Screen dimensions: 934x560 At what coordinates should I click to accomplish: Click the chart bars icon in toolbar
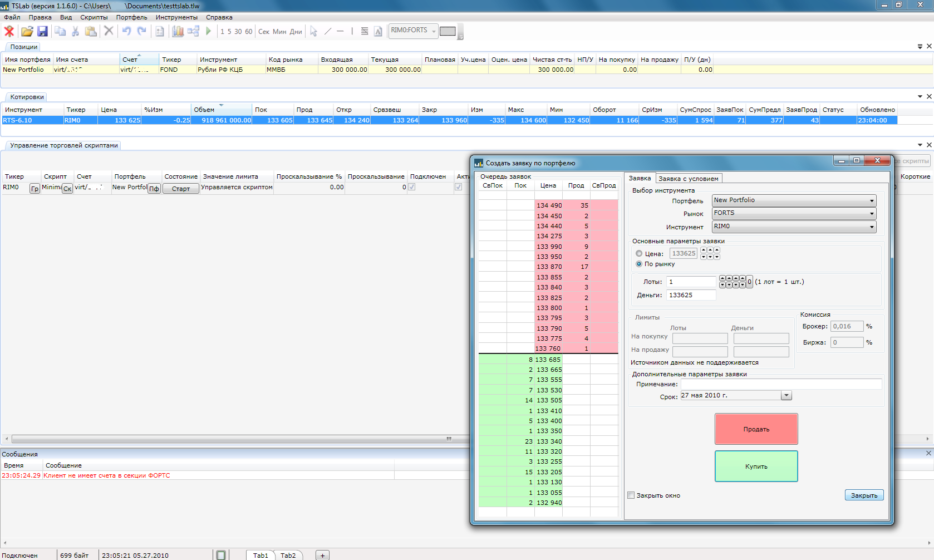click(178, 31)
